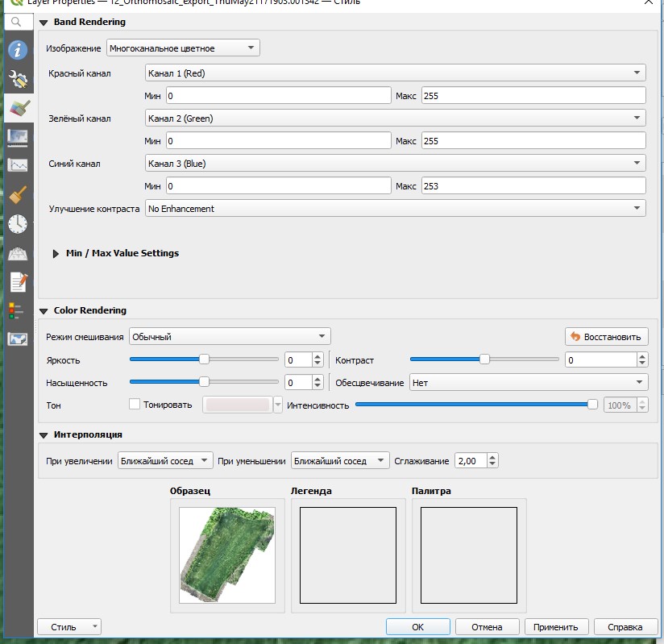The image size is (664, 644).
Task: Open the Красный канал dropdown
Action: 395,73
